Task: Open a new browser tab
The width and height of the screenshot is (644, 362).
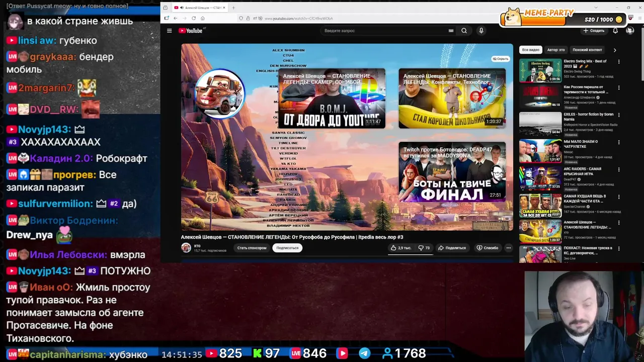Action: tap(233, 8)
